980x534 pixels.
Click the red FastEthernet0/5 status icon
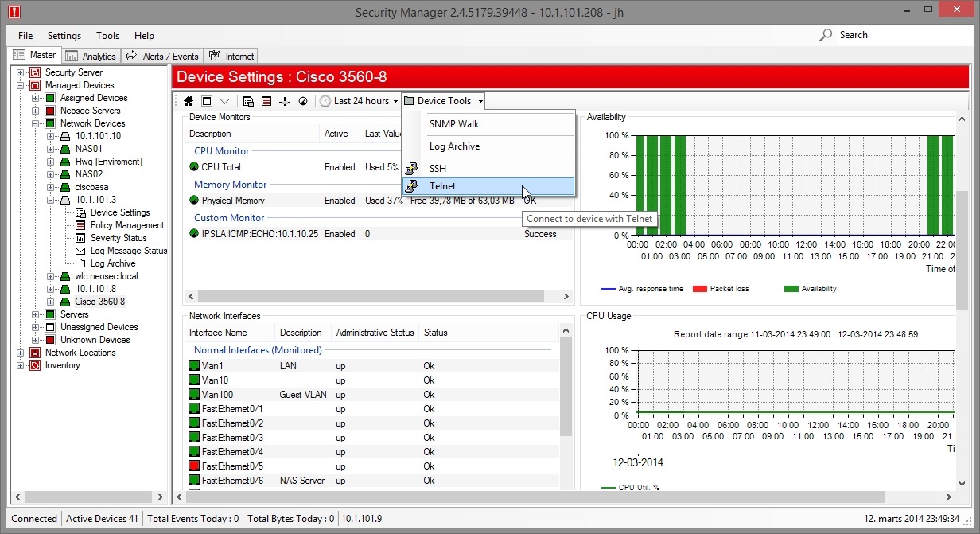click(x=194, y=466)
